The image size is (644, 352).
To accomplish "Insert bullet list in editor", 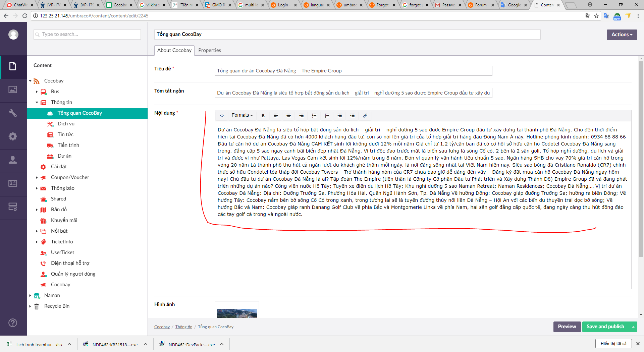I will (314, 116).
